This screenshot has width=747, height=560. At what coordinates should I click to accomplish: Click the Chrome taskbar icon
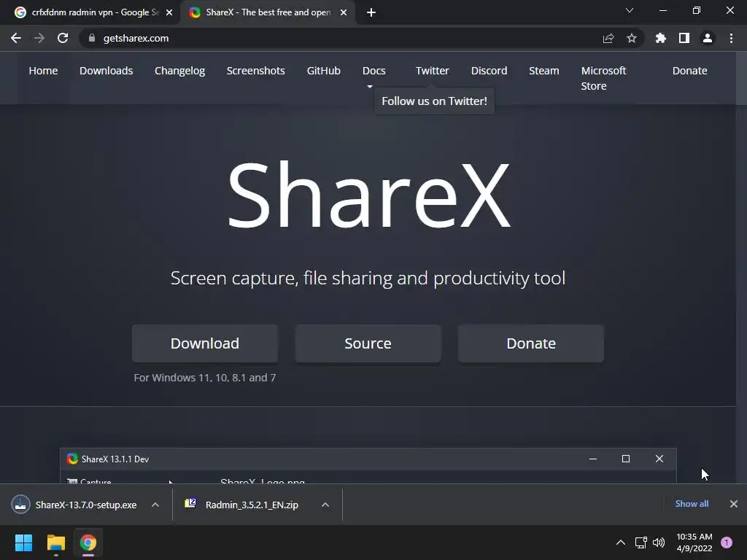click(x=88, y=542)
